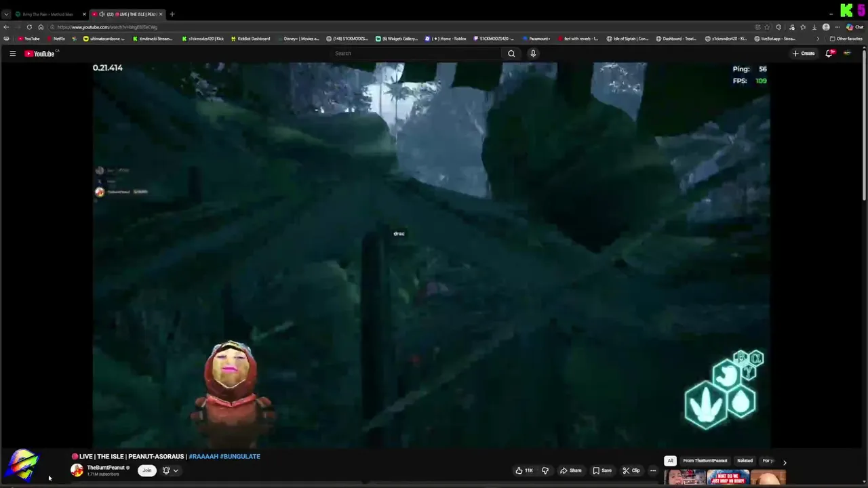Open Other favorites folder
This screenshot has height=488, width=868.
846,39
